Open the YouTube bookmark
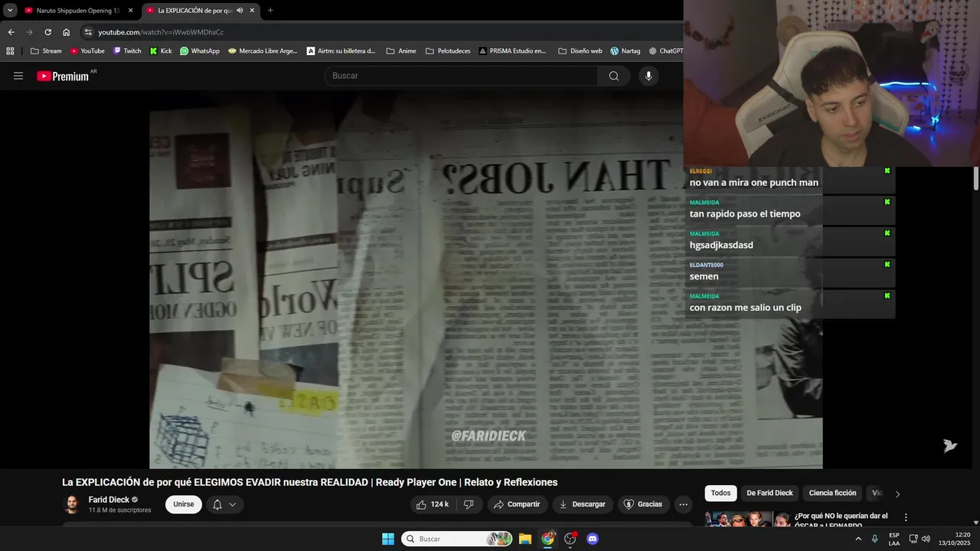 tap(87, 51)
